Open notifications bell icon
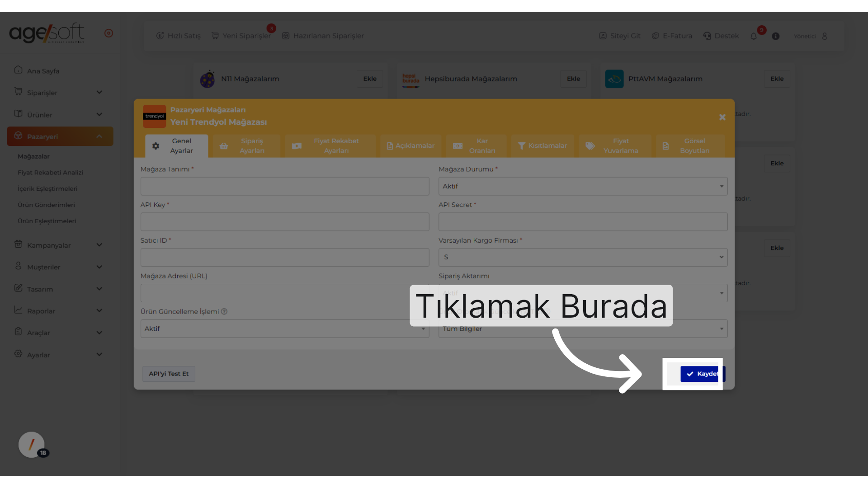 click(x=754, y=36)
